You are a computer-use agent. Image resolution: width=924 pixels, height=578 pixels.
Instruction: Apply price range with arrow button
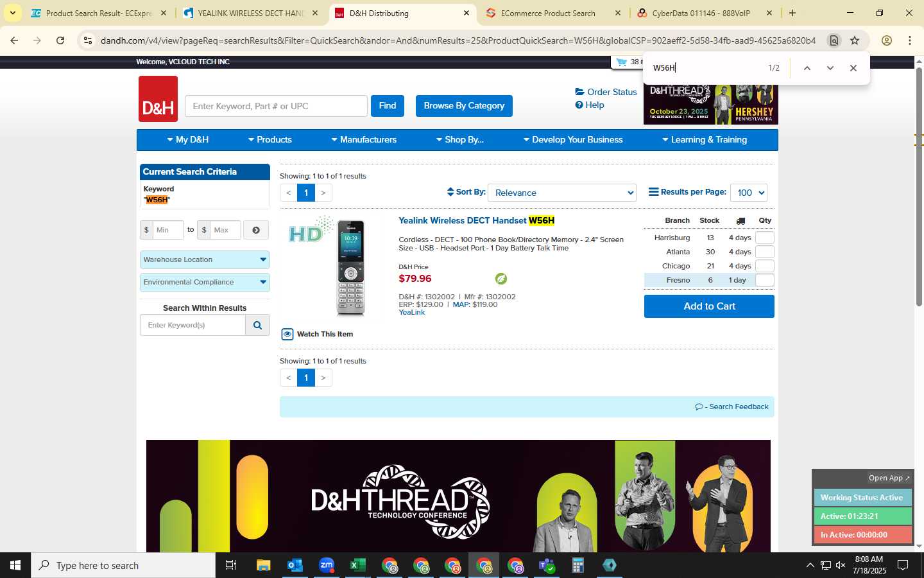coord(256,230)
